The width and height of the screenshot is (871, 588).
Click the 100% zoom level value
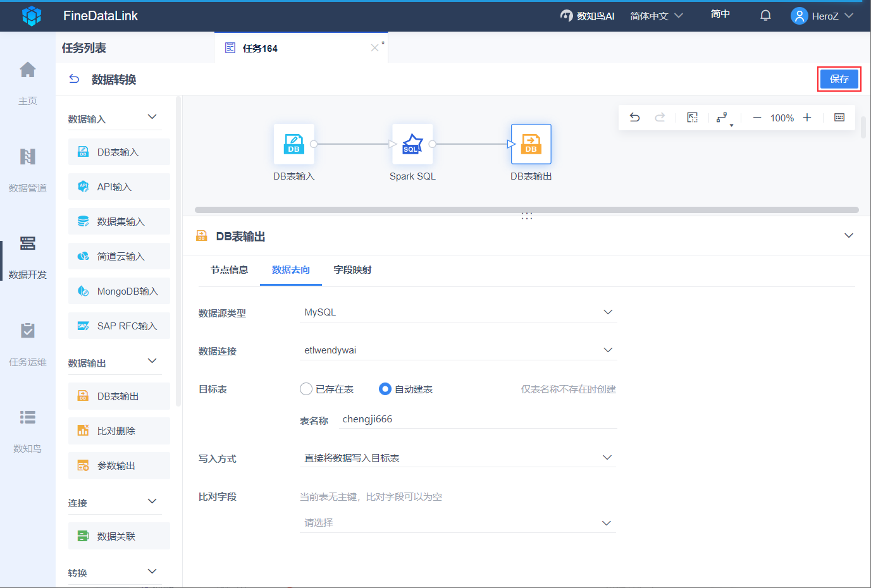[782, 118]
